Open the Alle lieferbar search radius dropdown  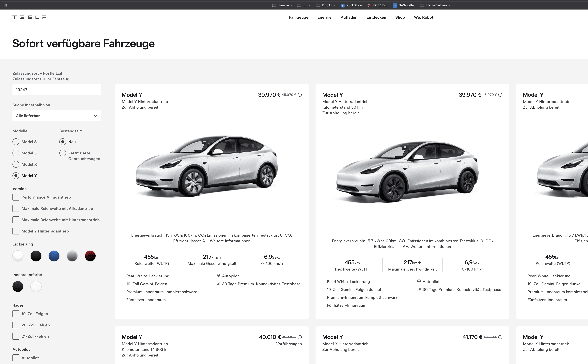pyautogui.click(x=57, y=116)
